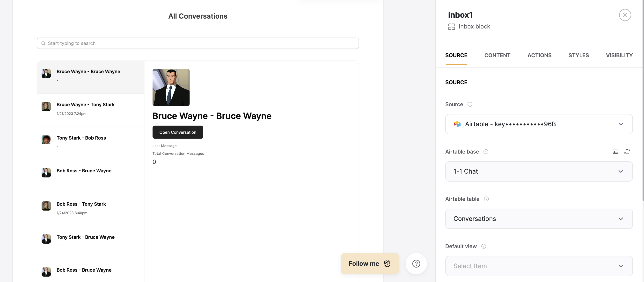
Task: Click the info icon beside Default view
Action: click(483, 246)
